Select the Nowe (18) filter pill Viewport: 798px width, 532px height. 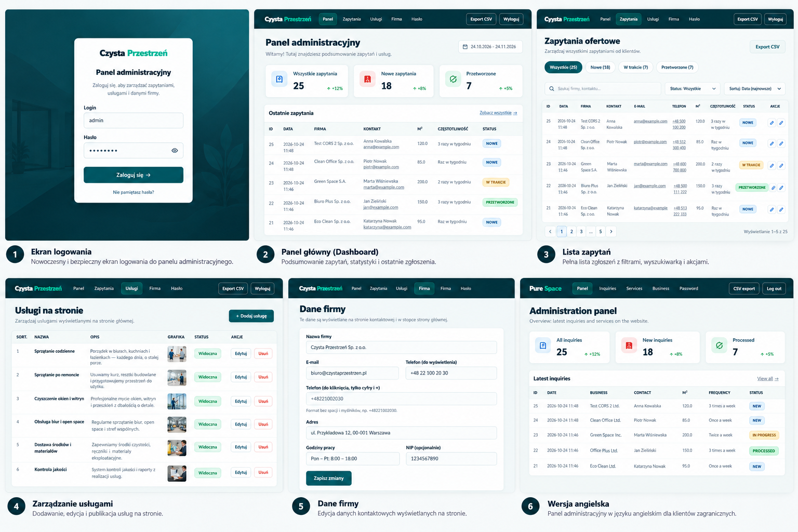[600, 67]
